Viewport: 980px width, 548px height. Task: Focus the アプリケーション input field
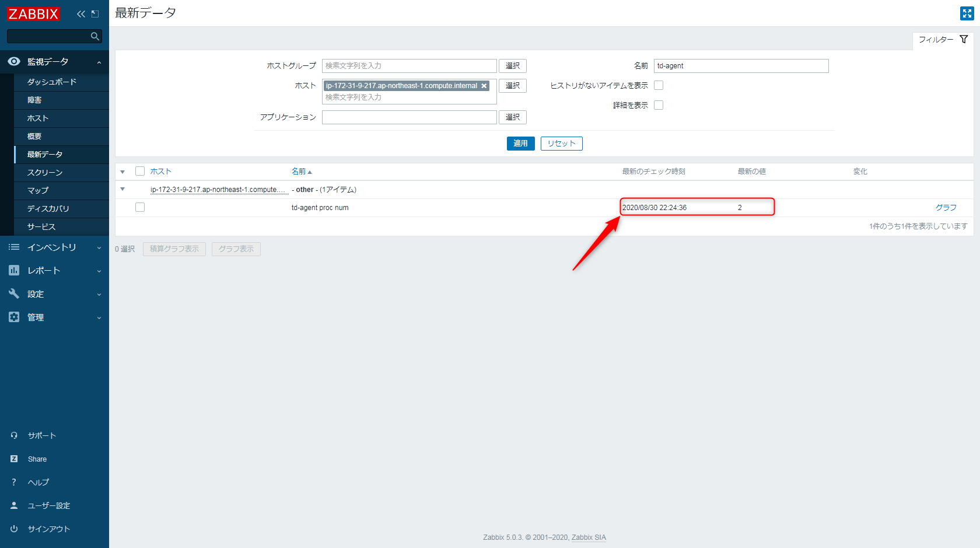click(409, 117)
